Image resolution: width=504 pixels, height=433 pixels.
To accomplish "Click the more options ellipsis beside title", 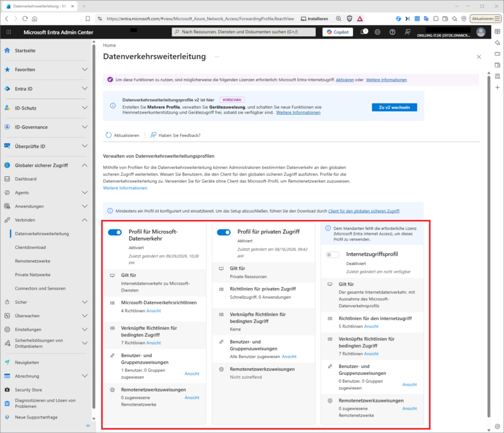I will click(217, 57).
